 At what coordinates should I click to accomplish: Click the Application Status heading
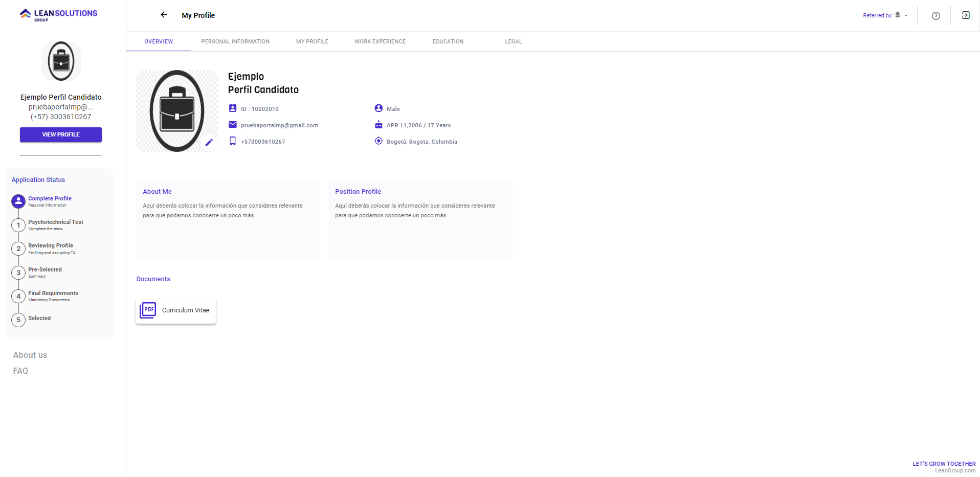coord(38,179)
